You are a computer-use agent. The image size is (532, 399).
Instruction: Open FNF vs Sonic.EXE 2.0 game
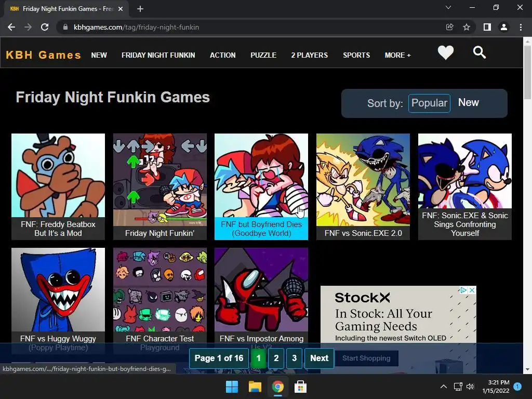pyautogui.click(x=363, y=187)
